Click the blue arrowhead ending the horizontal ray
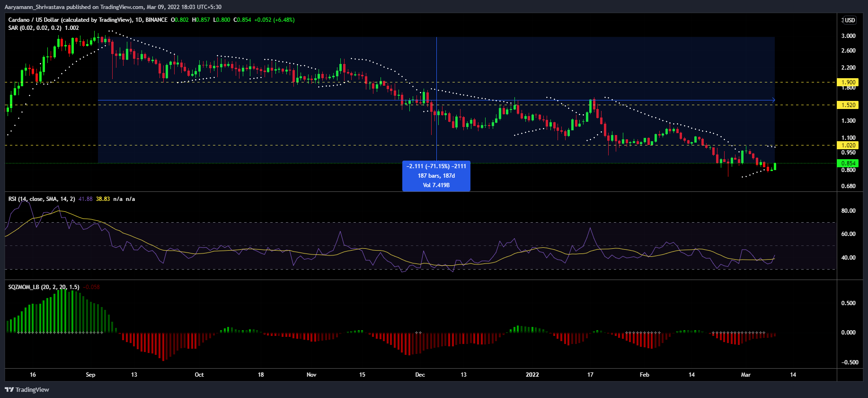Screen dimensions: 868x398 click(x=773, y=100)
